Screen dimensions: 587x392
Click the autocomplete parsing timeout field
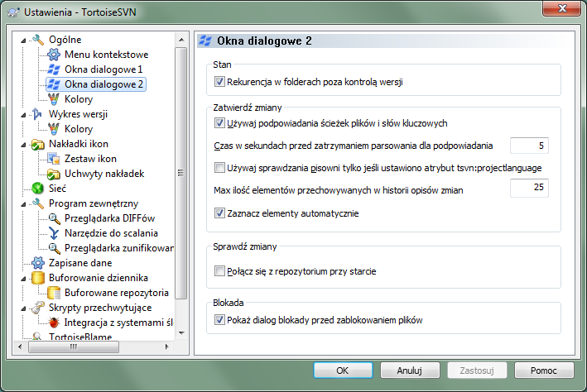click(529, 146)
